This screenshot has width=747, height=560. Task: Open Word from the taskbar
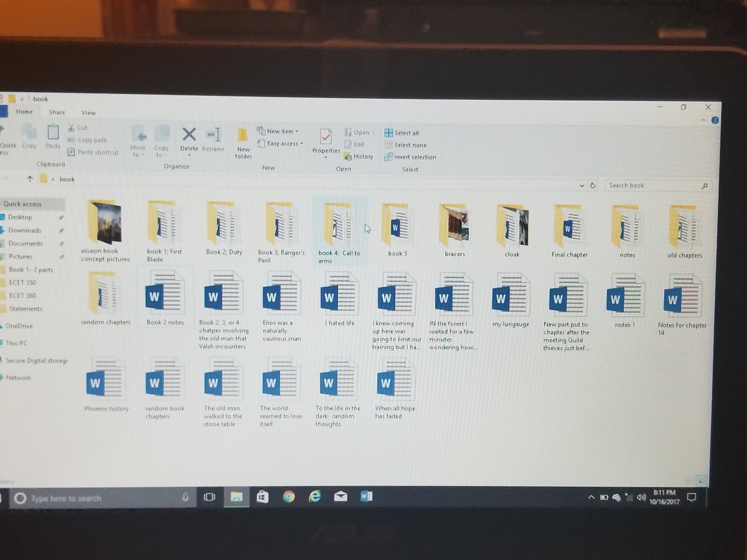366,496
